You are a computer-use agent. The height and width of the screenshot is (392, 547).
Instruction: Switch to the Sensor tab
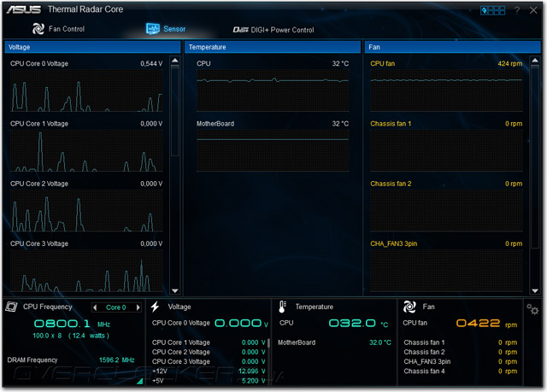[x=166, y=29]
